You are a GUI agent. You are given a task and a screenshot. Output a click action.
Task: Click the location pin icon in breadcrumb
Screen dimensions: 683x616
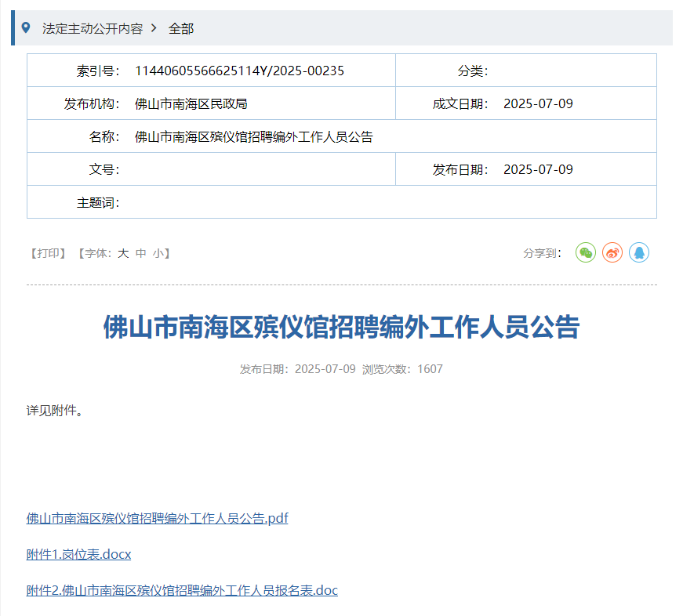(x=26, y=28)
